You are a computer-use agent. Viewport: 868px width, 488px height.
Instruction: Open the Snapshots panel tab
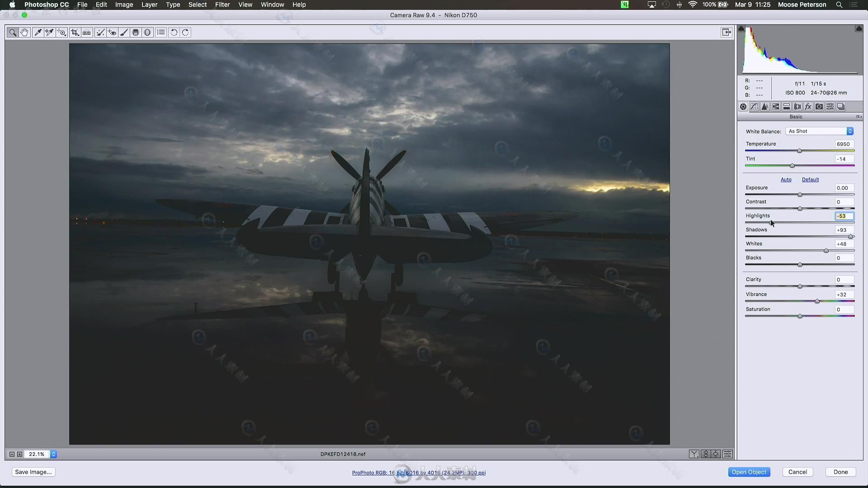[x=841, y=107]
